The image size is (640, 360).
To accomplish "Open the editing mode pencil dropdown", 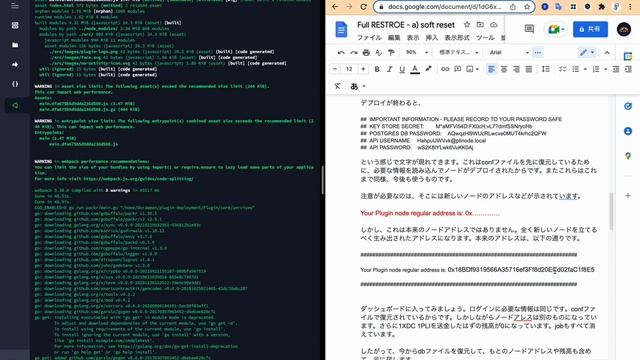I will click(x=587, y=52).
